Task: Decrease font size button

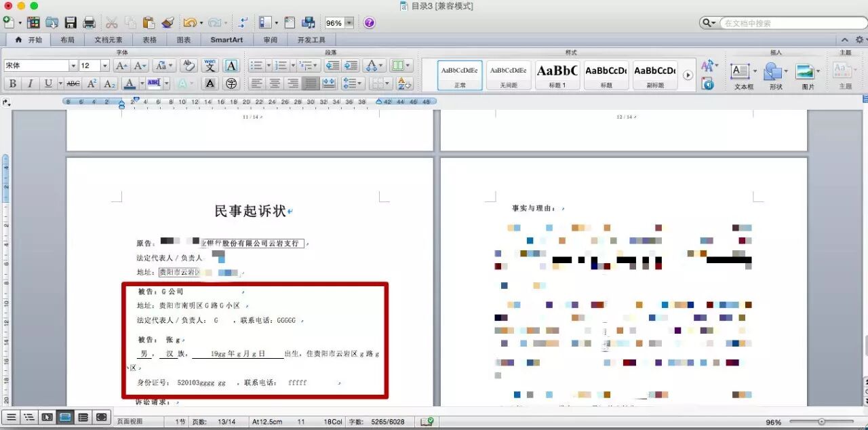Action: [x=140, y=66]
